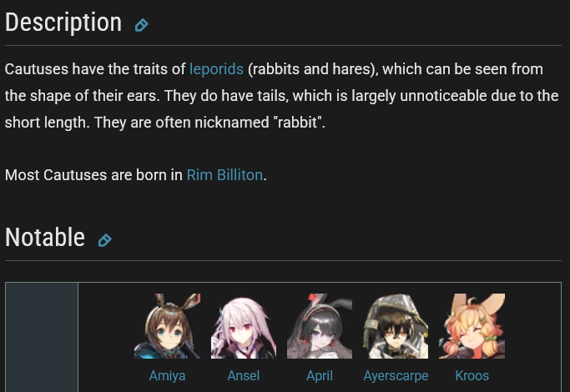Click the Description section edit pencil icon
This screenshot has height=392, width=570.
click(141, 25)
